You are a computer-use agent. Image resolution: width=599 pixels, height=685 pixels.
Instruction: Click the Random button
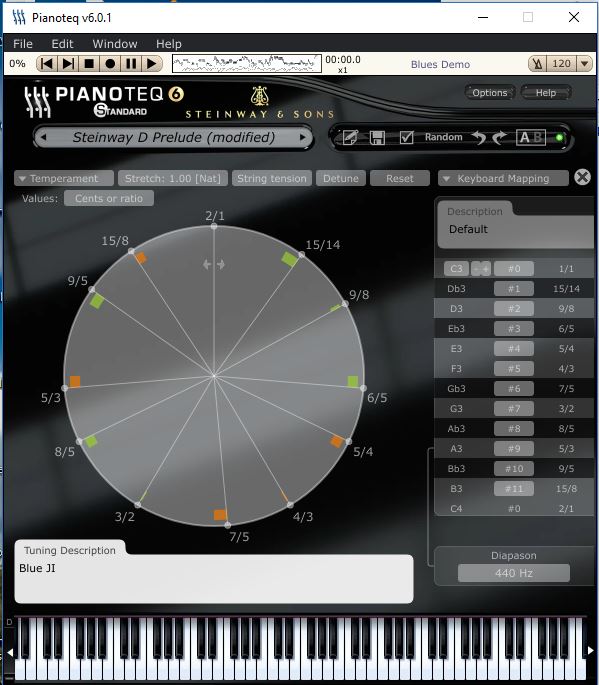(x=443, y=137)
